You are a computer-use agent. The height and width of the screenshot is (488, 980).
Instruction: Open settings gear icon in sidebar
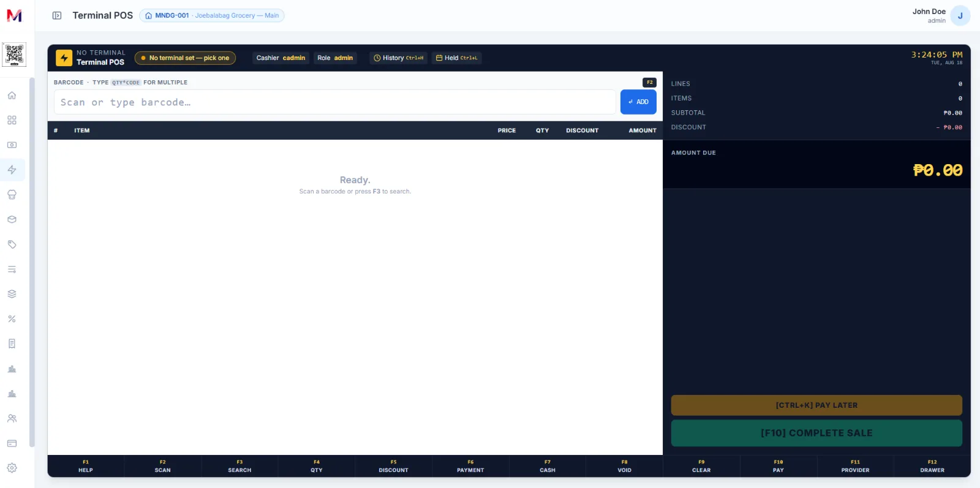(12, 468)
